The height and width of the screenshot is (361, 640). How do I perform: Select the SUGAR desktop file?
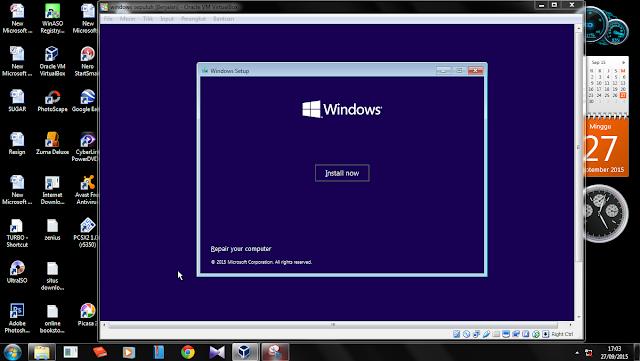click(17, 100)
